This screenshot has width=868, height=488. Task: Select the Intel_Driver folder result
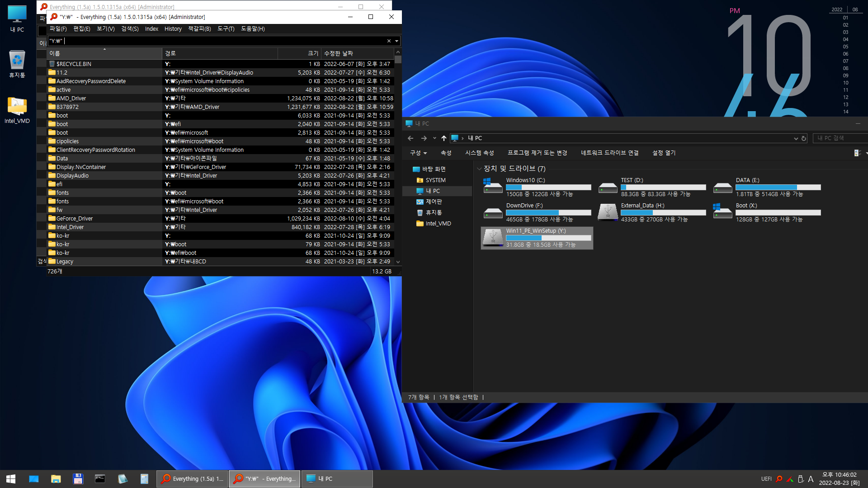pos(221,227)
